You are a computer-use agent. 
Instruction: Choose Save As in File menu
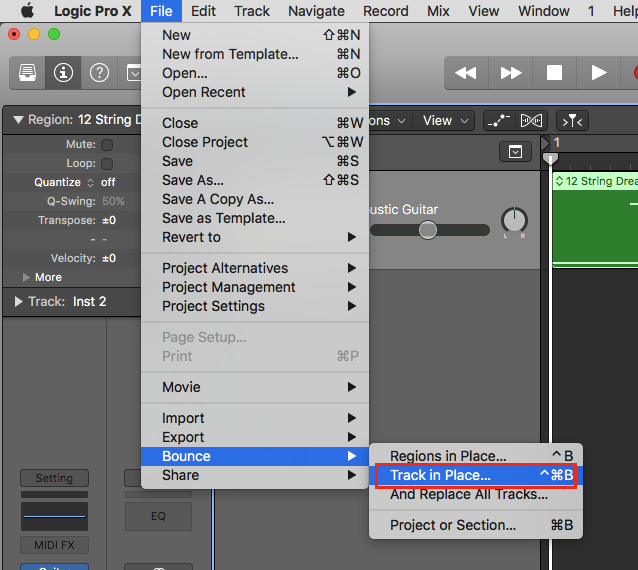pos(255,180)
